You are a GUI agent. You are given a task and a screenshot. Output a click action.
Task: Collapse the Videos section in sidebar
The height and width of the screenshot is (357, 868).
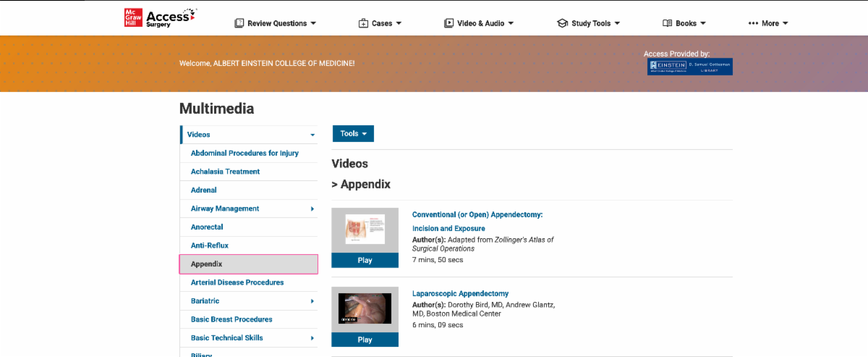pyautogui.click(x=312, y=135)
